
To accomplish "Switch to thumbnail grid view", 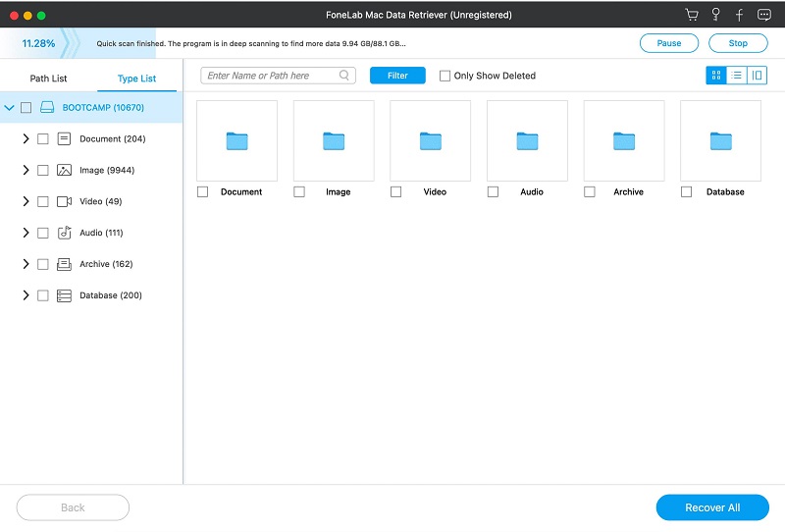I will 716,76.
